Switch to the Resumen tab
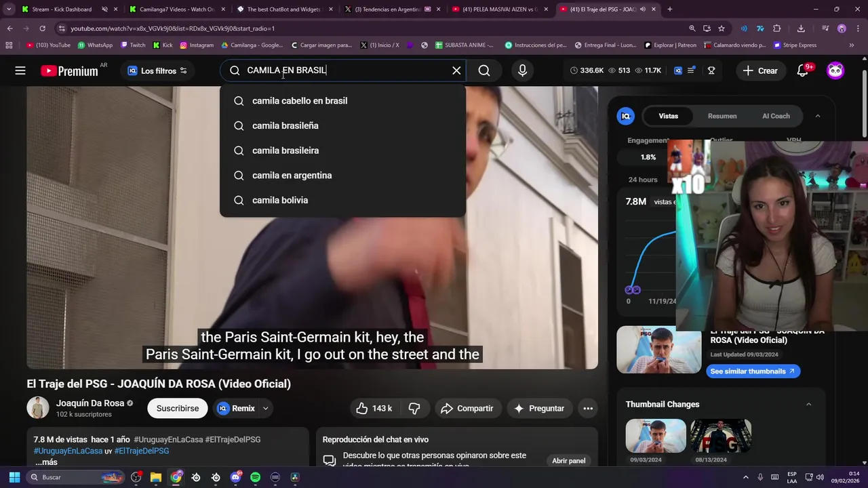The width and height of the screenshot is (868, 488). (x=722, y=116)
